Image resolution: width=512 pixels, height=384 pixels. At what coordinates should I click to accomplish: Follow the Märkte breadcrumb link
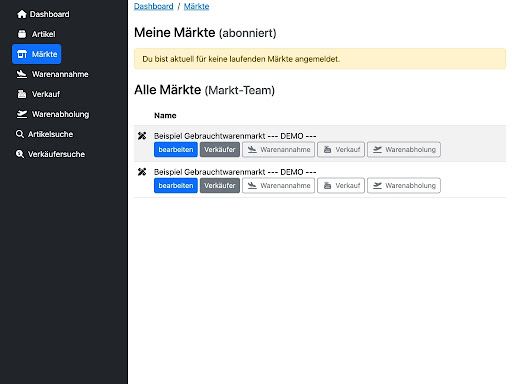(x=196, y=6)
